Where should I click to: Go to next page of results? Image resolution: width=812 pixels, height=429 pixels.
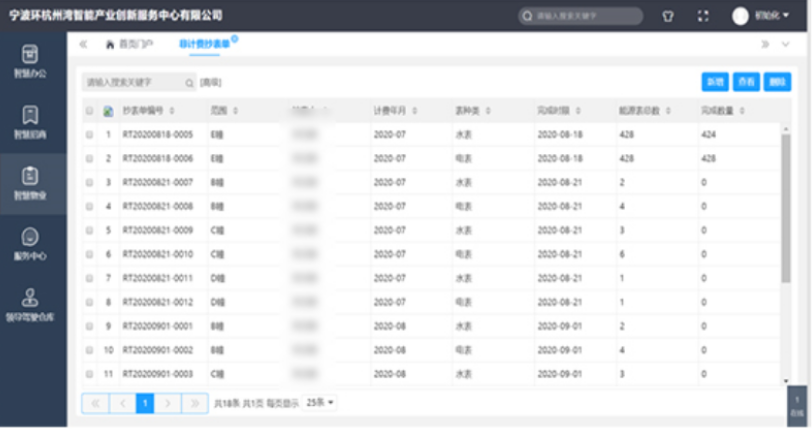pyautogui.click(x=168, y=403)
